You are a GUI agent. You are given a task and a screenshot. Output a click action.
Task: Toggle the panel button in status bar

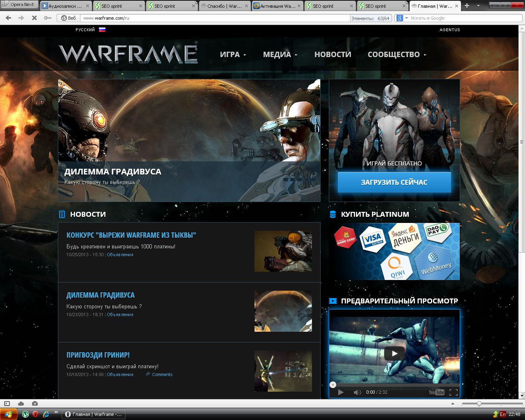pos(7,404)
